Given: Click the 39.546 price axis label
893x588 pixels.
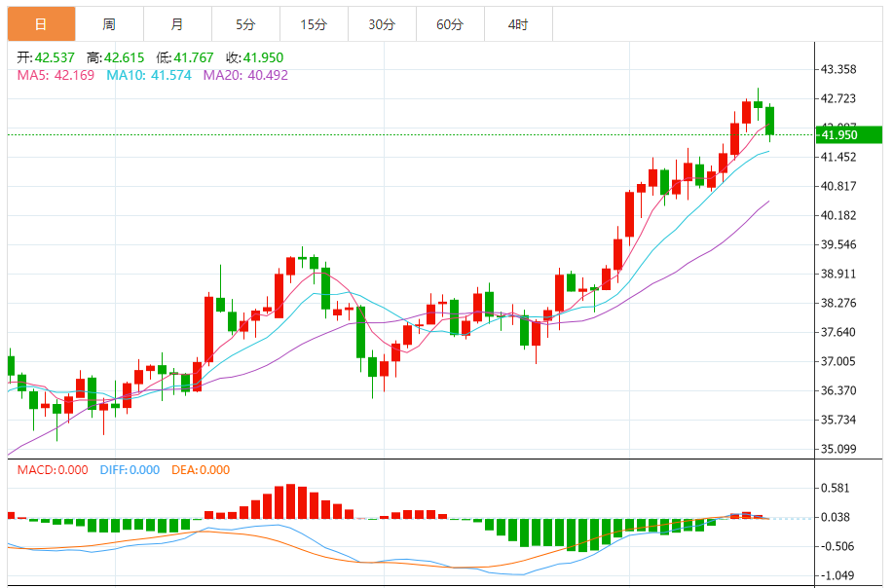Looking at the screenshot, I should (x=838, y=244).
